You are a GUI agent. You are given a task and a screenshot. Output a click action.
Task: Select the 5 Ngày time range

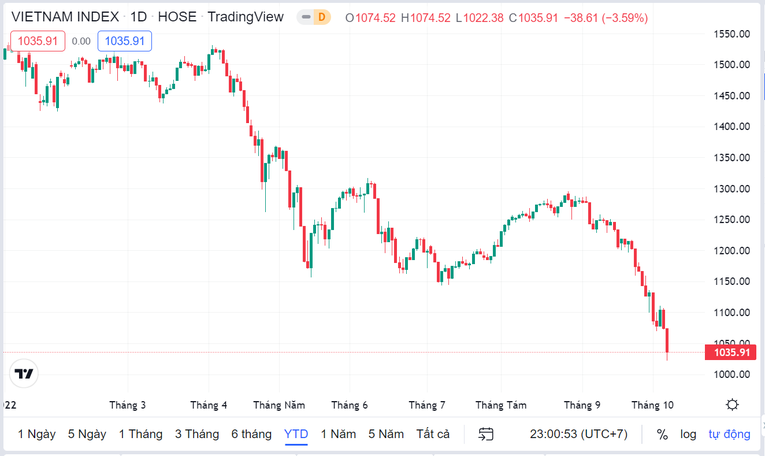point(87,434)
